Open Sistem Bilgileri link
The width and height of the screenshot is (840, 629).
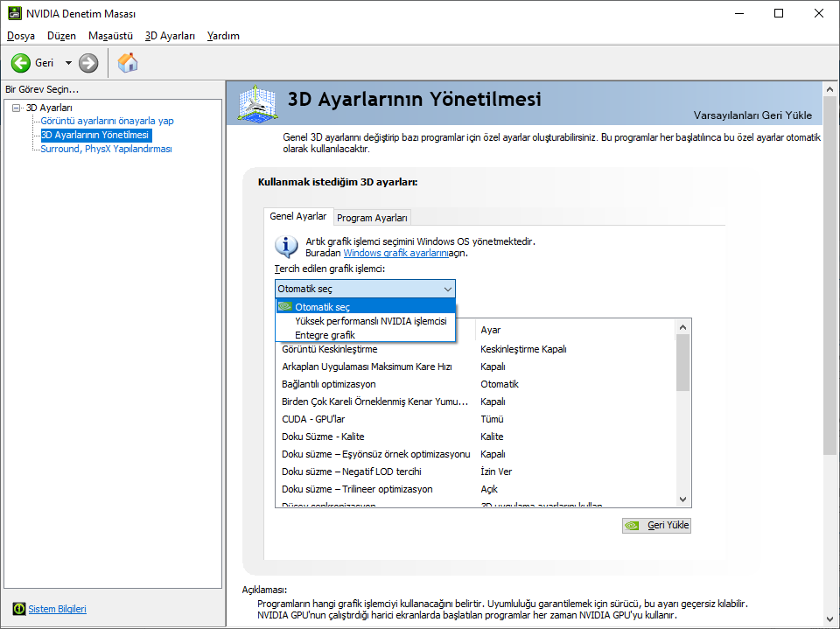tap(58, 609)
